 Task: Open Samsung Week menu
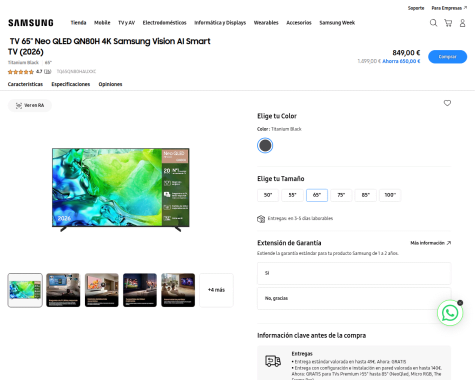(x=337, y=23)
